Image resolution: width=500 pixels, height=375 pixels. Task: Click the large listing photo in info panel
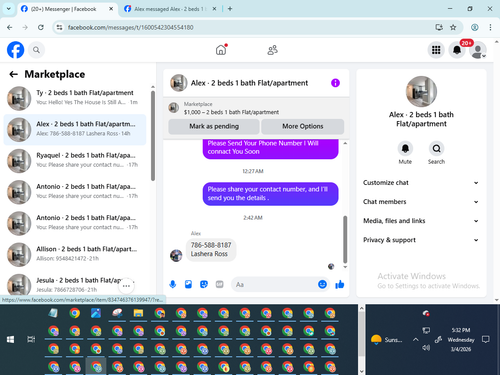421,92
